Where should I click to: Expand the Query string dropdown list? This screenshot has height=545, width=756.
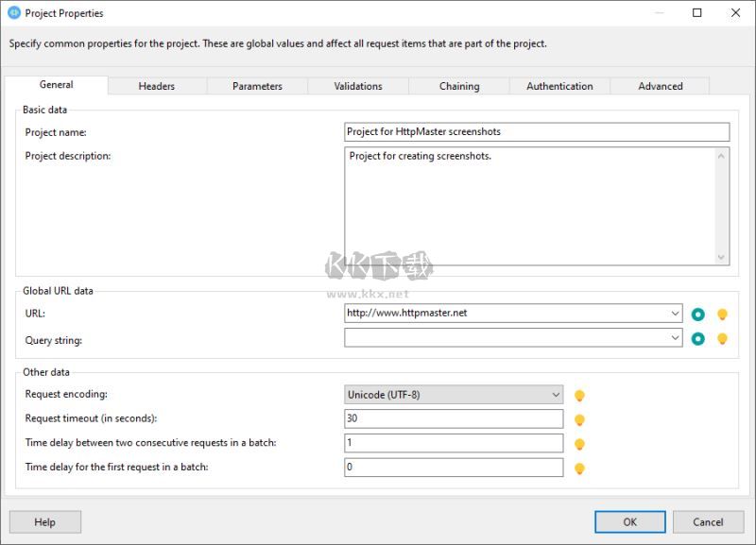[x=675, y=338]
